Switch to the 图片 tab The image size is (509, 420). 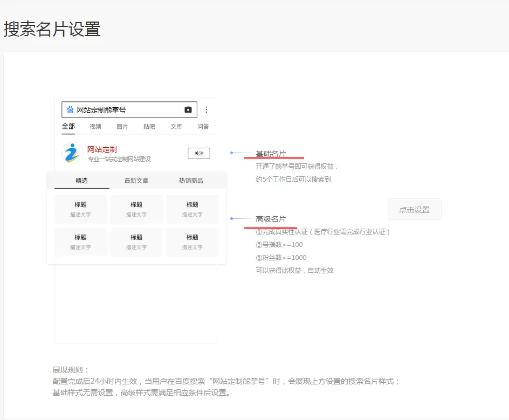(x=122, y=127)
